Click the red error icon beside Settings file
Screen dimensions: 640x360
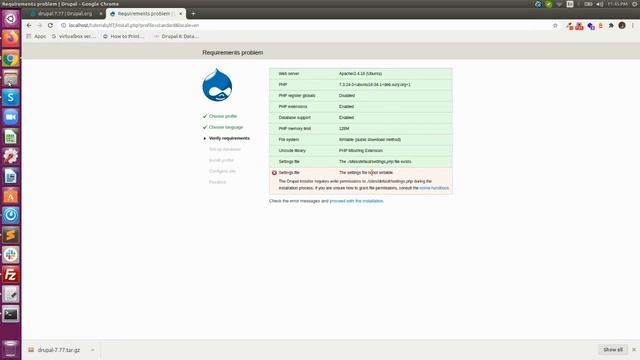coord(274,173)
